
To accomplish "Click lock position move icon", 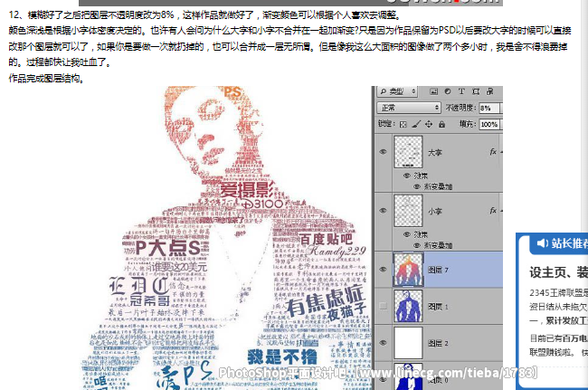I will click(x=429, y=124).
